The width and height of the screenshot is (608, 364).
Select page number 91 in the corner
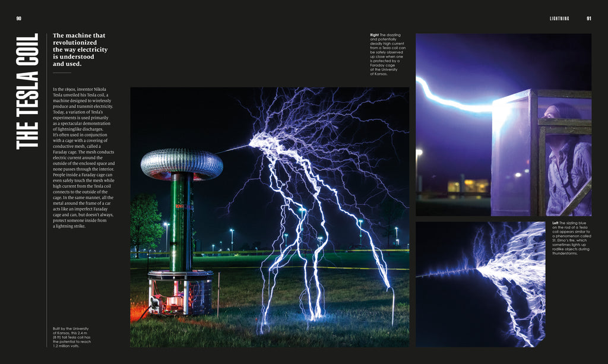click(588, 18)
